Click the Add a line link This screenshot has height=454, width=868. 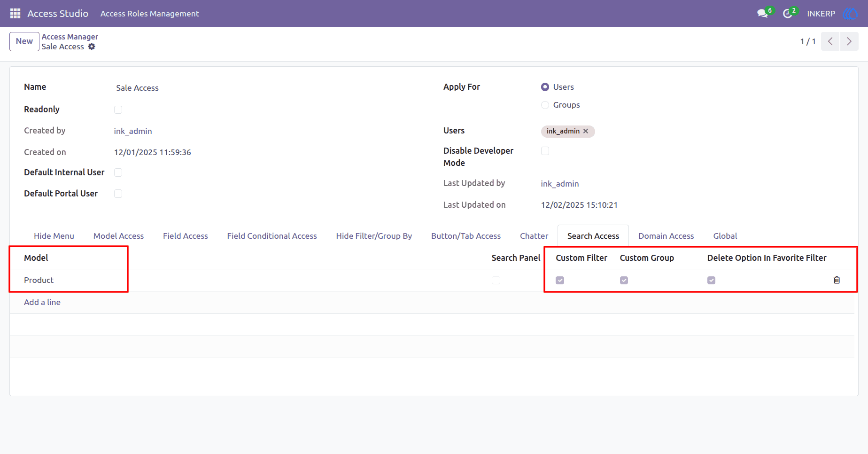tap(42, 302)
